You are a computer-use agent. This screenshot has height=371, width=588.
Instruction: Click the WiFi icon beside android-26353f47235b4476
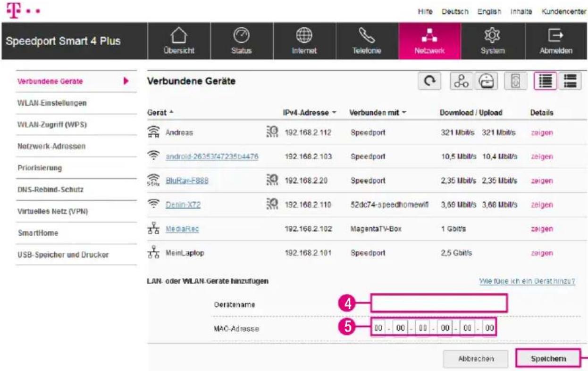click(x=155, y=157)
